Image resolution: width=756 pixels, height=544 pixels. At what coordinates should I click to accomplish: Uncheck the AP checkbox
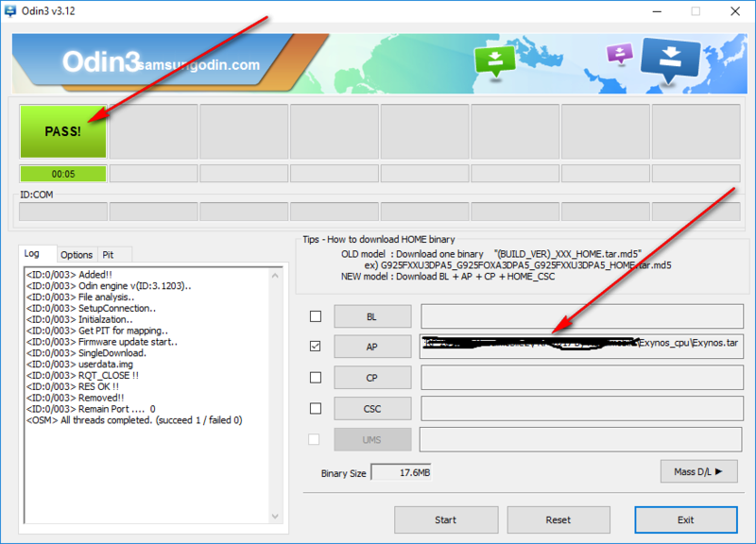click(x=316, y=346)
